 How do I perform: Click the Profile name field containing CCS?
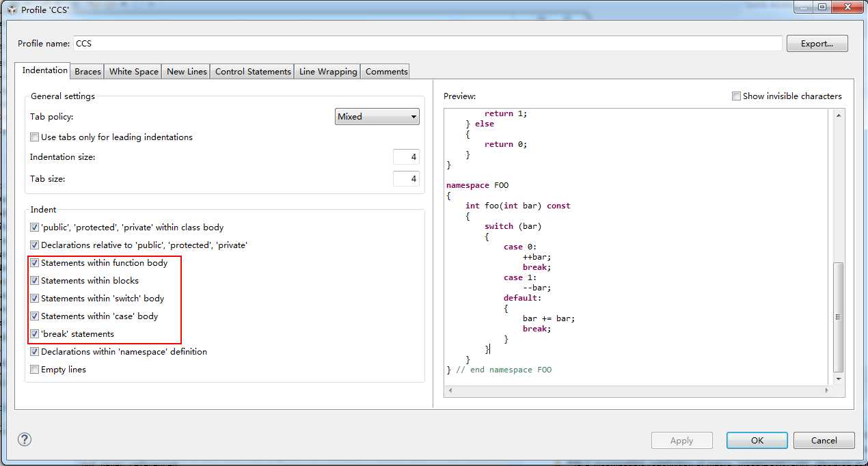coord(427,43)
